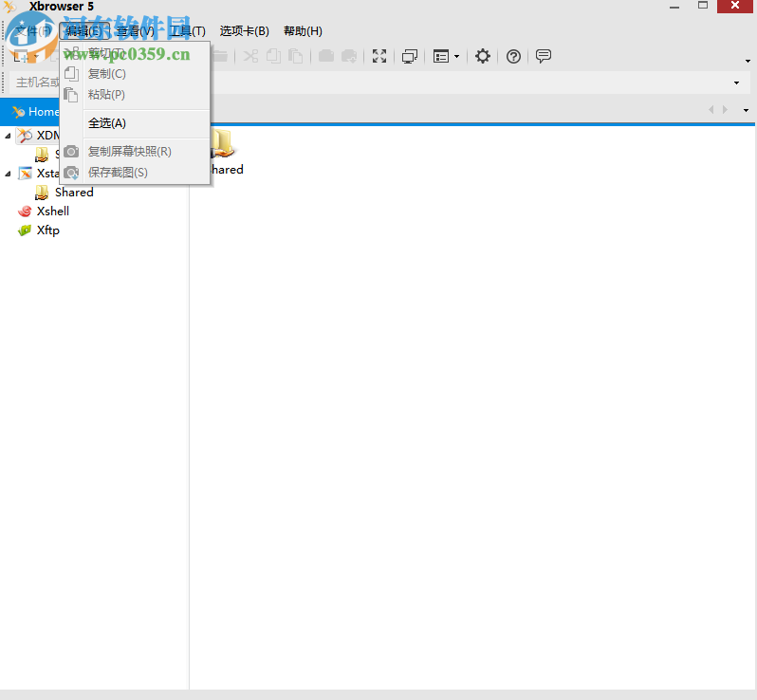
Task: Open toolbar overflow arrow at right end
Action: point(748,61)
